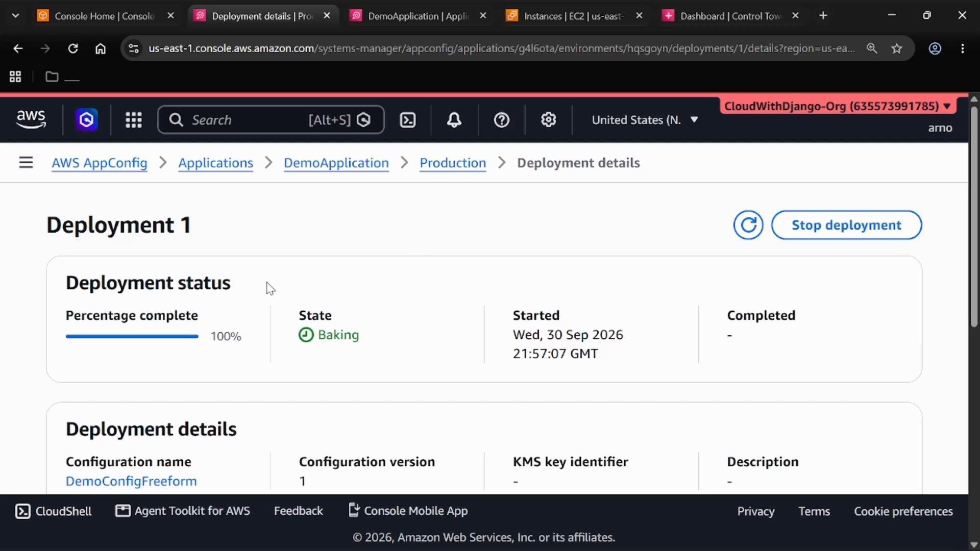Click the Stop deployment button
This screenshot has height=551, width=980.
[846, 225]
